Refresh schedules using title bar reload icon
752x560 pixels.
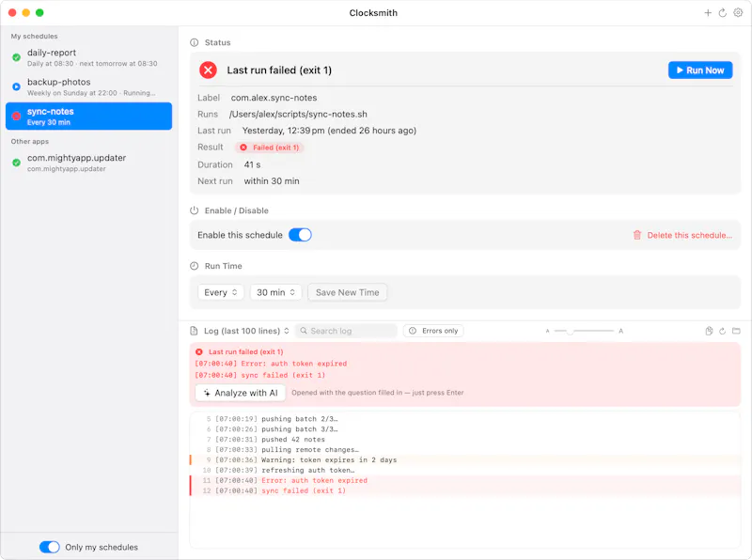[x=722, y=13]
